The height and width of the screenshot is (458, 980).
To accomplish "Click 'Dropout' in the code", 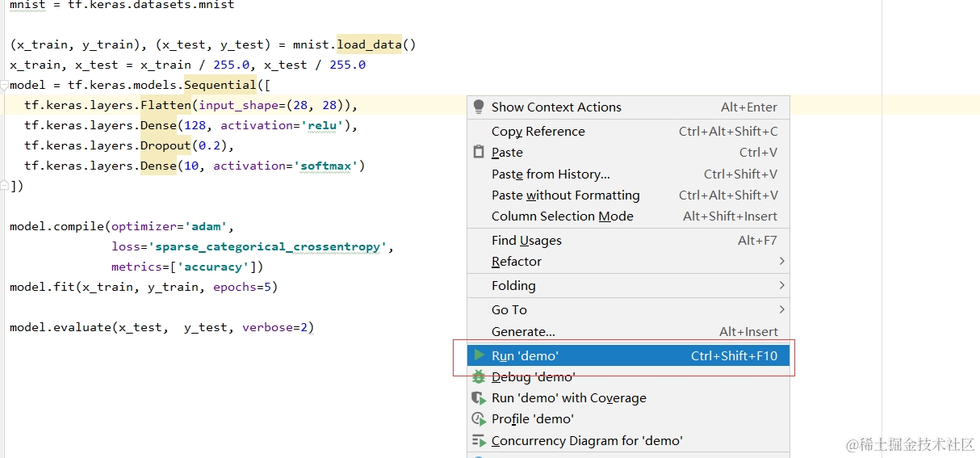I will click(165, 145).
